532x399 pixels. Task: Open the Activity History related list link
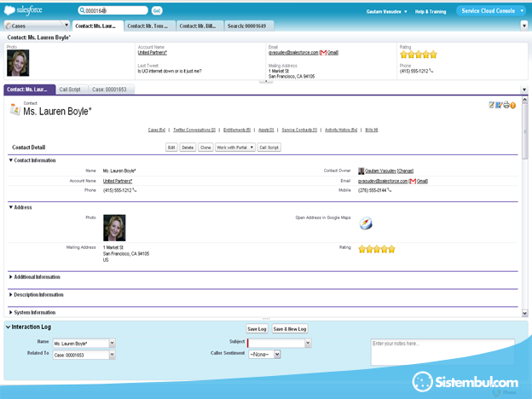coord(341,130)
